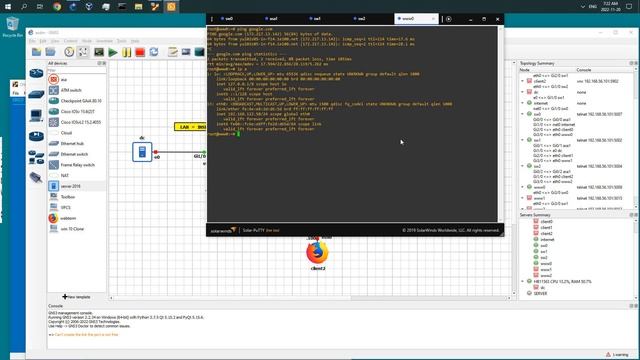640x360 pixels.
Task: Switch to sw2 tab in Solar-PuTTY
Action: coord(360,19)
